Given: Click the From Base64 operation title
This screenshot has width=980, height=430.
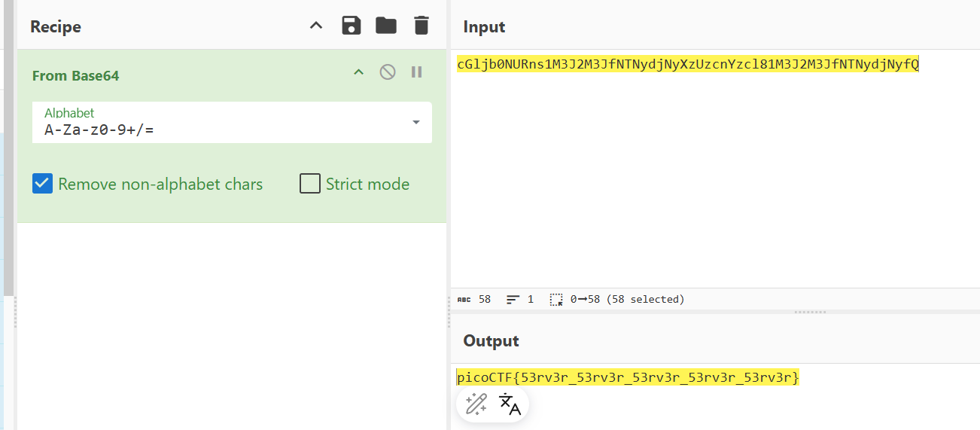Looking at the screenshot, I should click(x=75, y=76).
